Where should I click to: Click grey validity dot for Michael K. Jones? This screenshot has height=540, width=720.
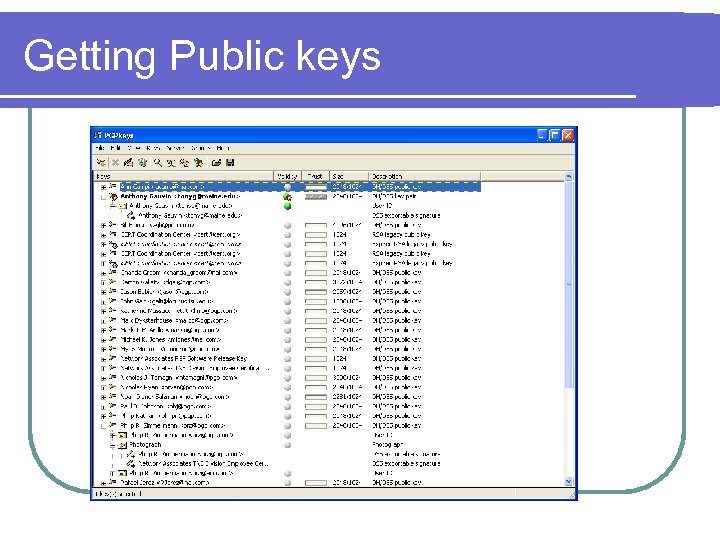tap(287, 340)
